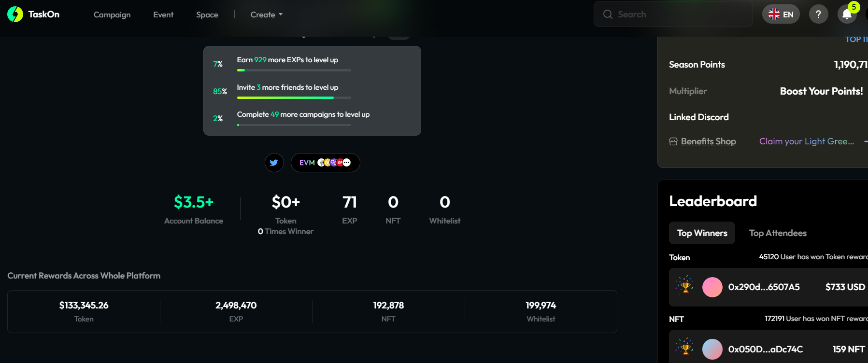
Task: Click the question mark help icon
Action: pos(818,14)
